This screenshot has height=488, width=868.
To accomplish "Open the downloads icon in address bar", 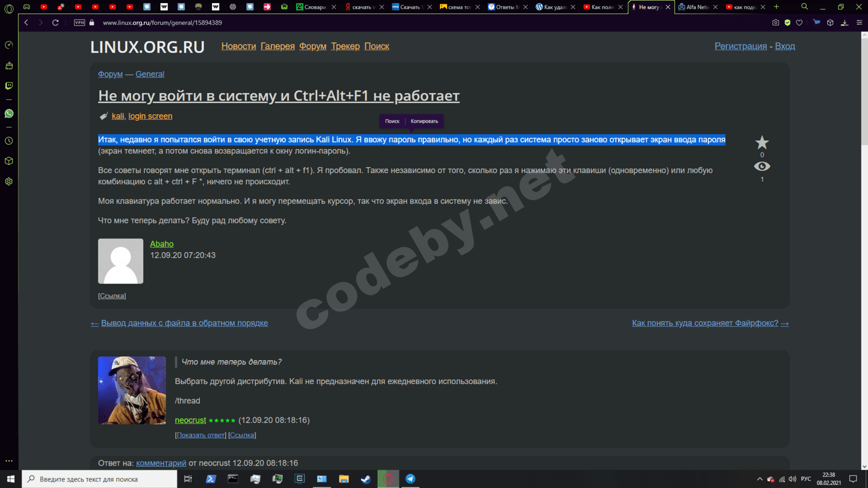I will tap(844, 23).
